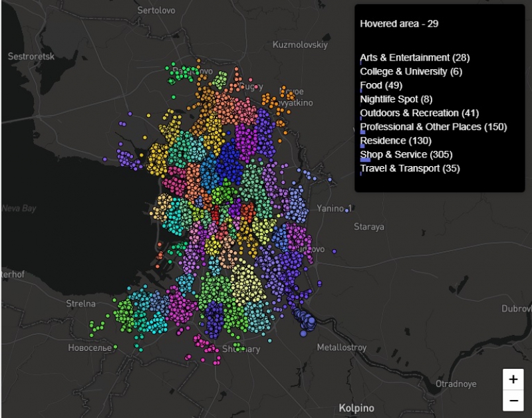Image resolution: width=532 pixels, height=418 pixels.
Task: Click the Kolpino city label
Action: (x=356, y=408)
